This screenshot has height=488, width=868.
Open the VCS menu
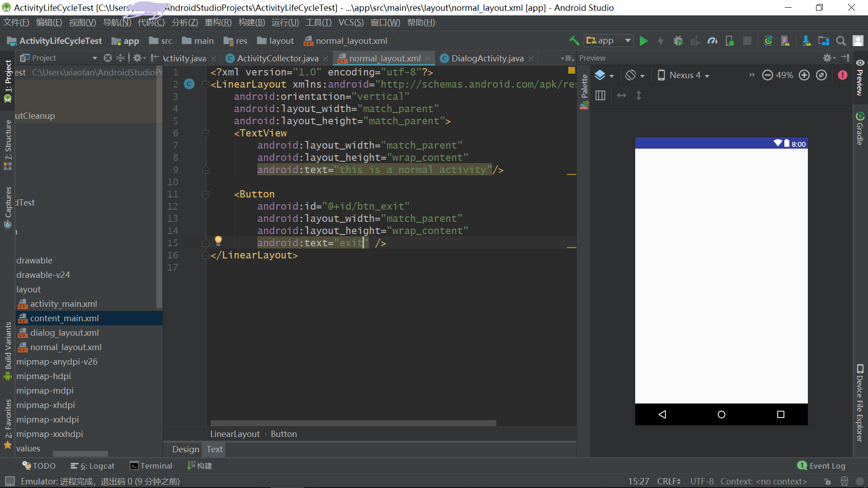pyautogui.click(x=351, y=23)
